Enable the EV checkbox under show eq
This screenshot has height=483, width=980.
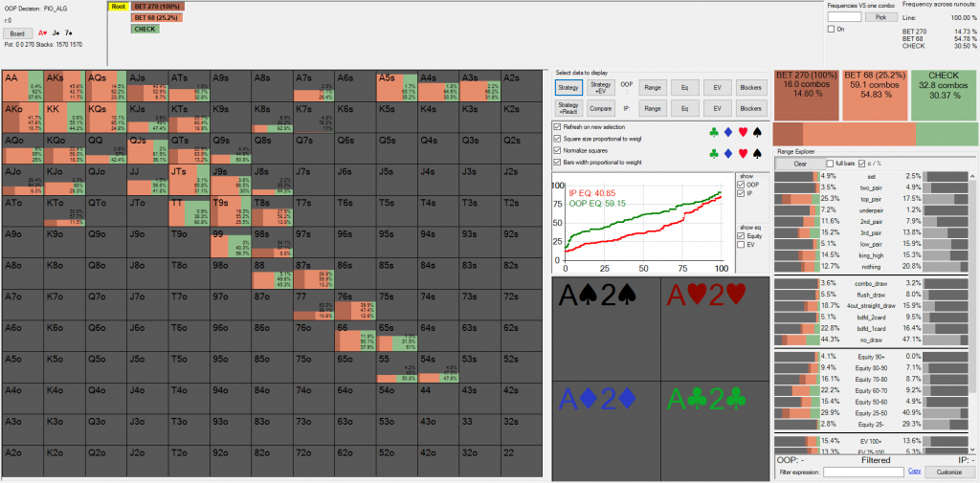pyautogui.click(x=740, y=244)
